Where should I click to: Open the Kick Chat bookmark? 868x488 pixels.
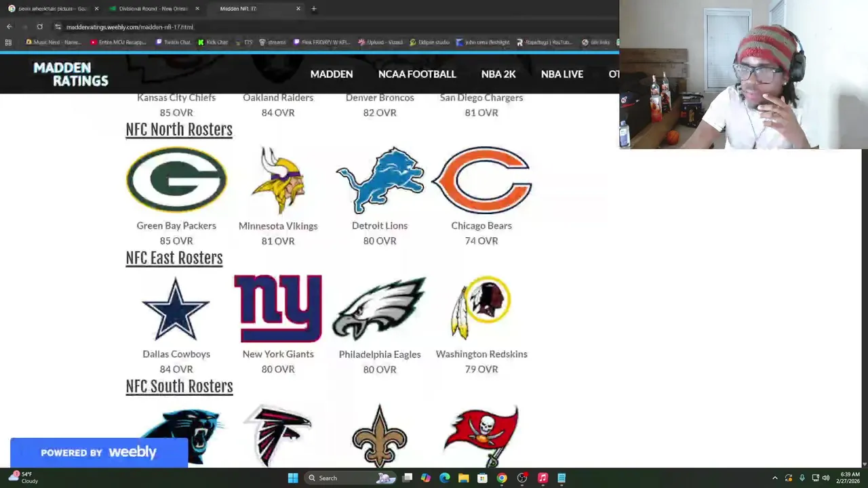click(x=213, y=42)
